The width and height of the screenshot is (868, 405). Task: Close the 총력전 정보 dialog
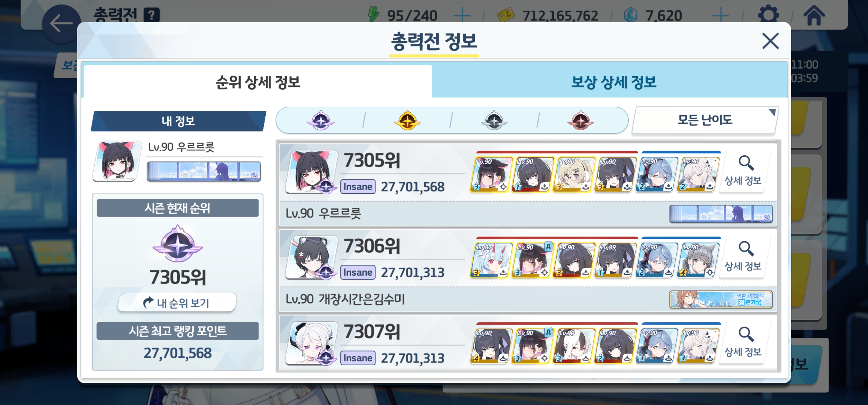coord(770,41)
